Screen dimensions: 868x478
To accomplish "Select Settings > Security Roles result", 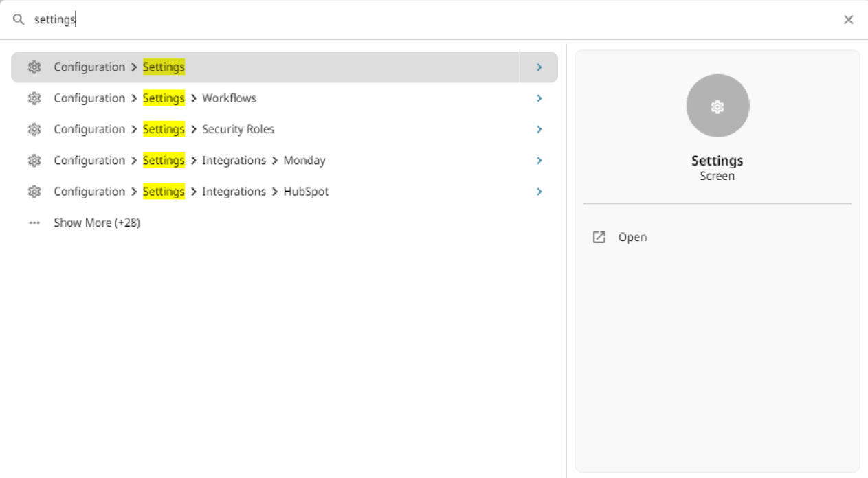I will [x=238, y=129].
